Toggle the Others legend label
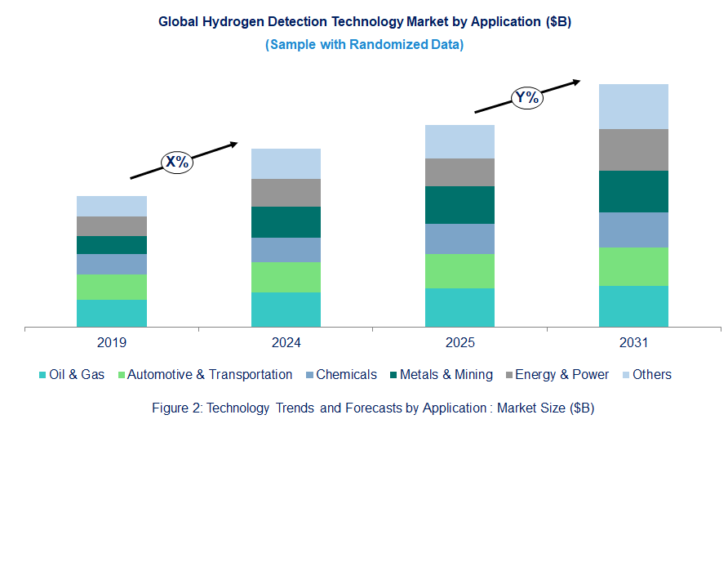The image size is (728, 562). (653, 374)
